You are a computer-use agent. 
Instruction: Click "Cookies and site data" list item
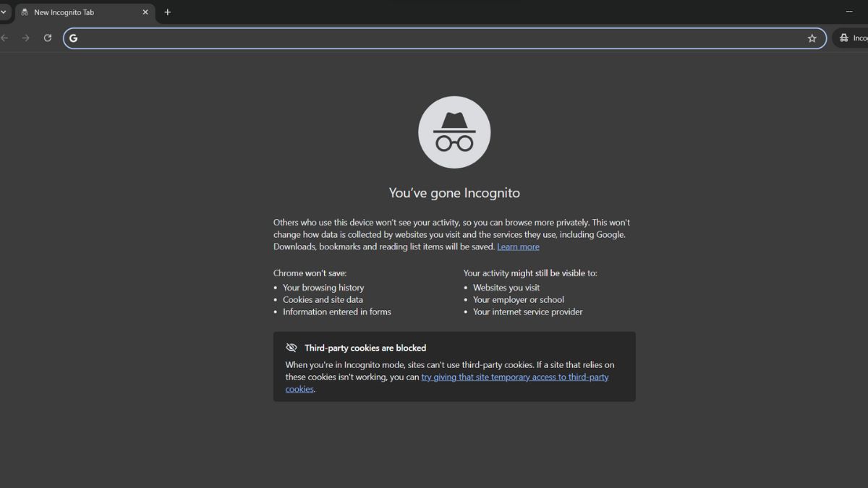point(323,299)
